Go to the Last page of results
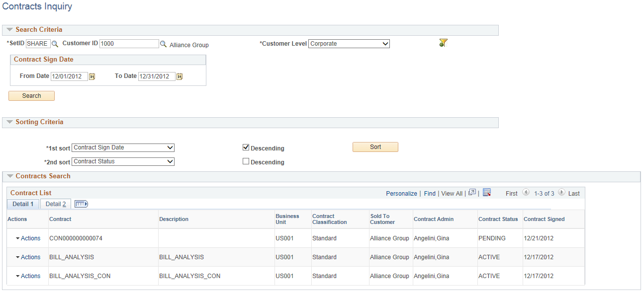 tap(575, 193)
